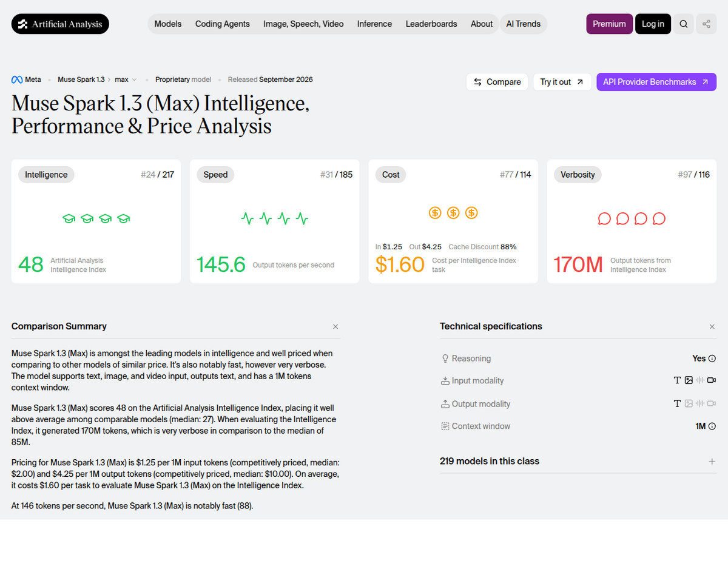The image size is (728, 569).
Task: Close the Comparison Summary panel
Action: [x=335, y=326]
